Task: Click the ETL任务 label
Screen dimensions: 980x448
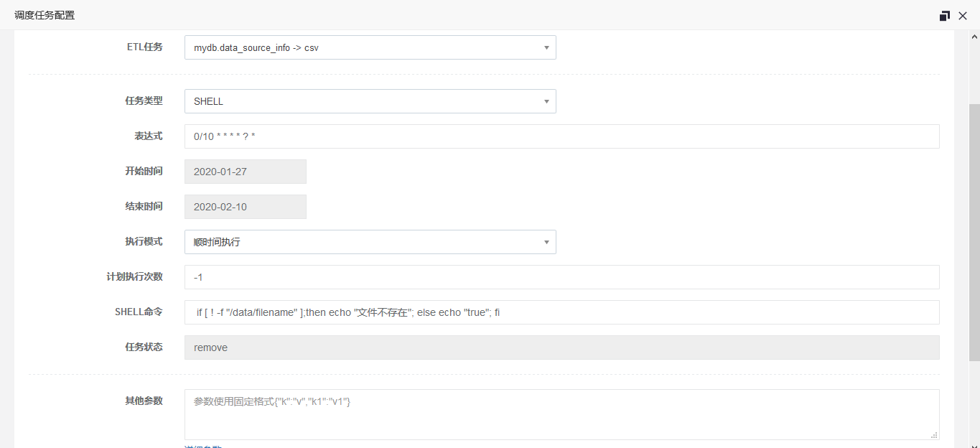Action: click(144, 47)
